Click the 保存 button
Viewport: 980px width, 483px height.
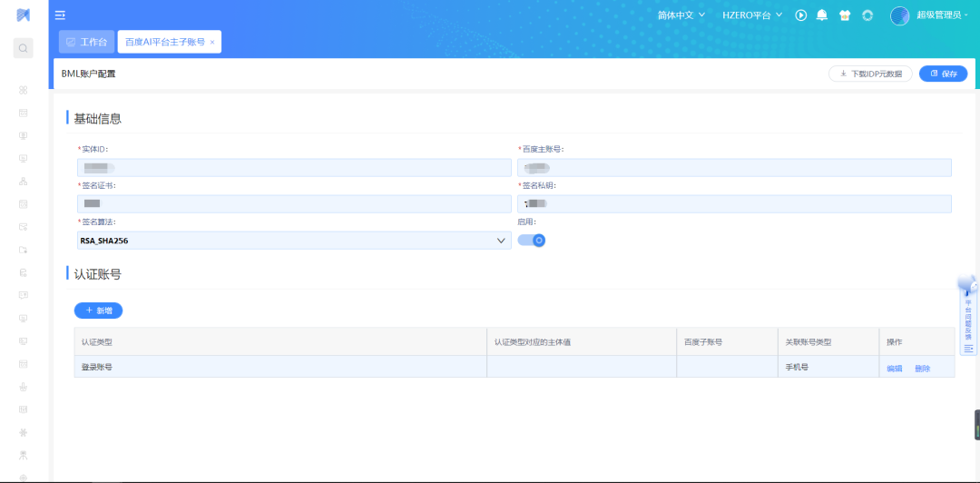point(943,74)
